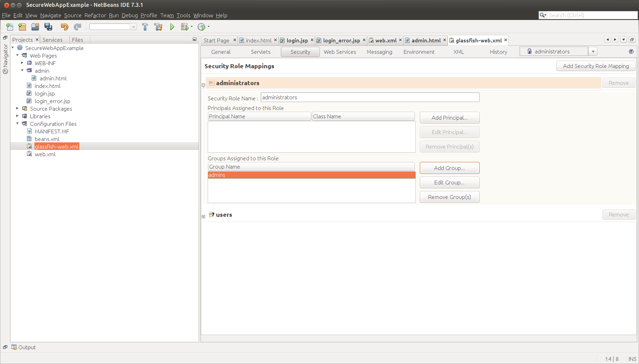Click the Open Project toolbar icon
The width and height of the screenshot is (639, 364).
click(35, 27)
